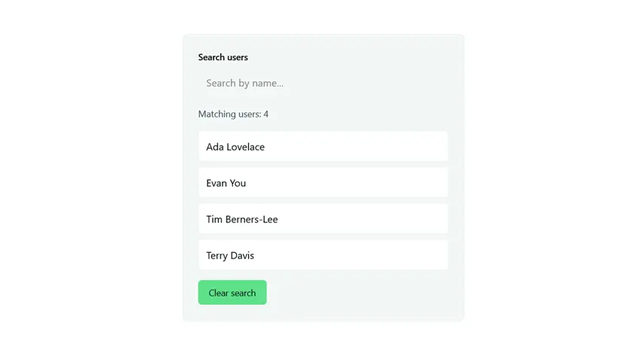Screen dimensions: 644x362
Task: Pick Terry Davis from matching users
Action: (324, 255)
